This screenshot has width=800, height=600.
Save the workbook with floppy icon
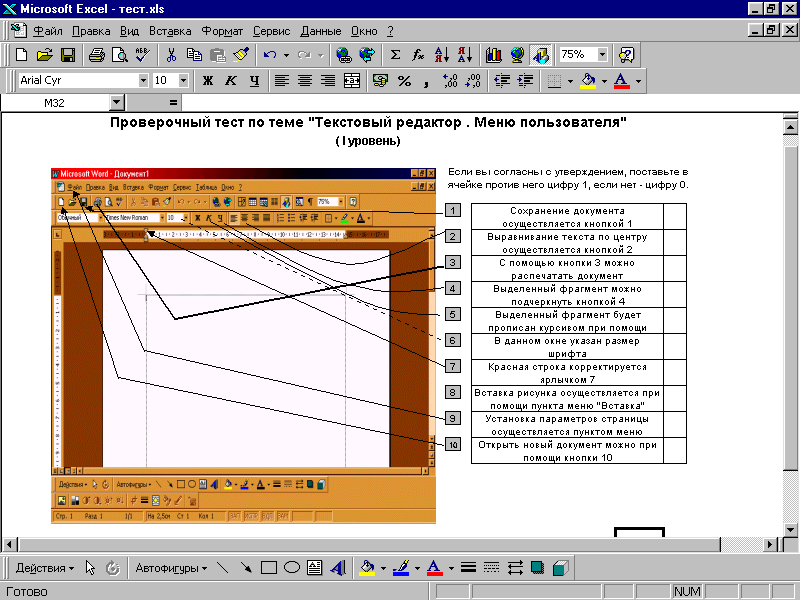(68, 55)
